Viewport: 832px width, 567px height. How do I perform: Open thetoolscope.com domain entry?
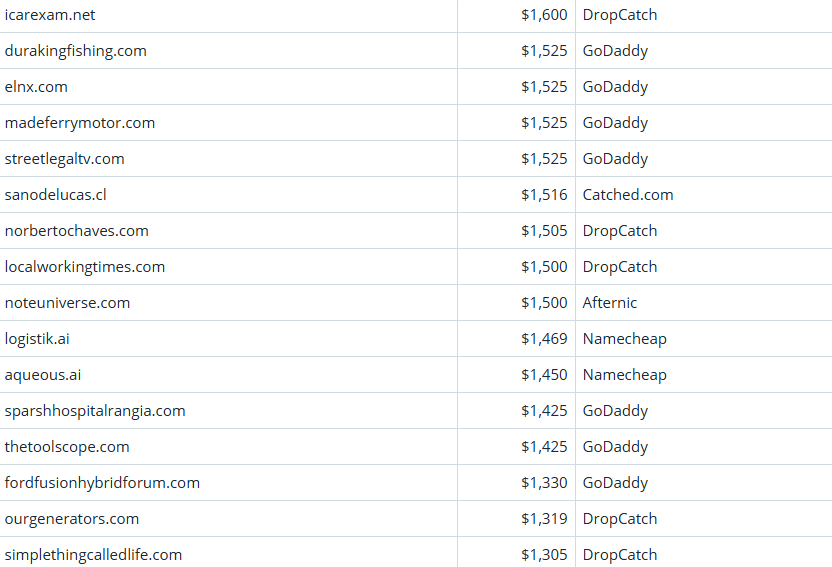pyautogui.click(x=67, y=447)
